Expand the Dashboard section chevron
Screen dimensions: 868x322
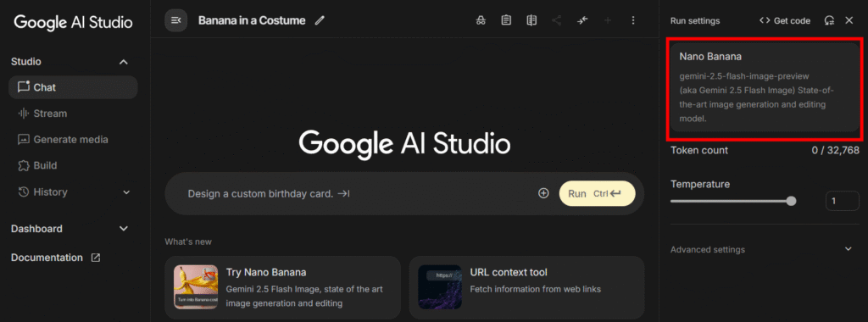tap(124, 229)
